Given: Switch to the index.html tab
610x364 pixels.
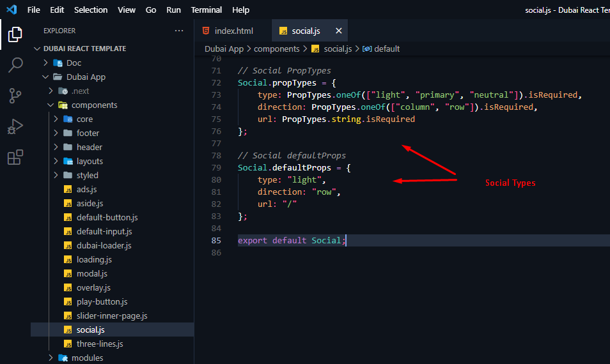Looking at the screenshot, I should pos(233,31).
